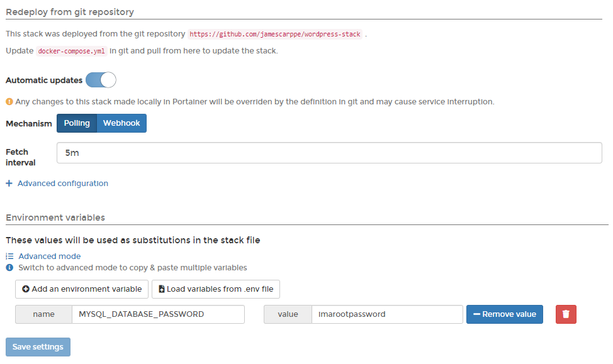
Task: Click the MYSQL_DATABASE_PASSWORD name field
Action: [x=158, y=314]
